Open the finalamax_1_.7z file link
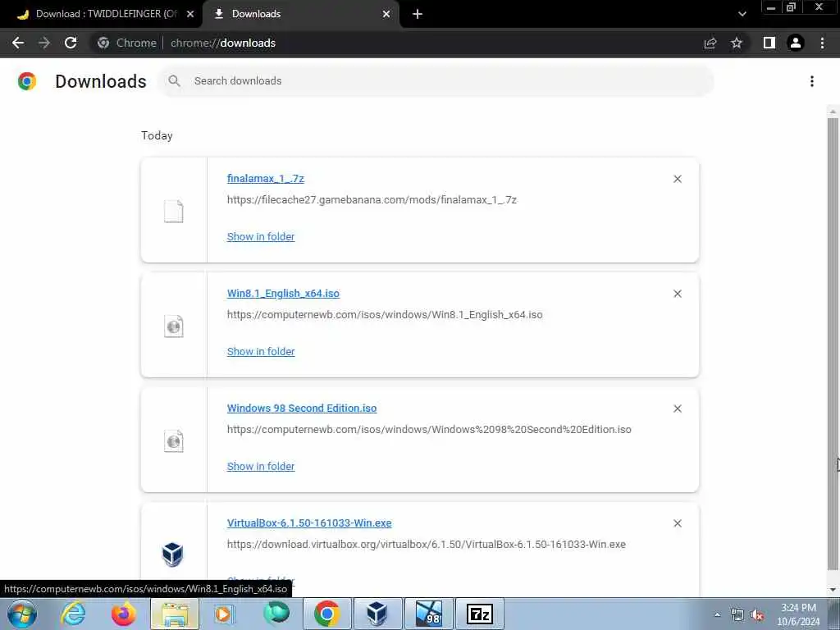 [x=266, y=178]
